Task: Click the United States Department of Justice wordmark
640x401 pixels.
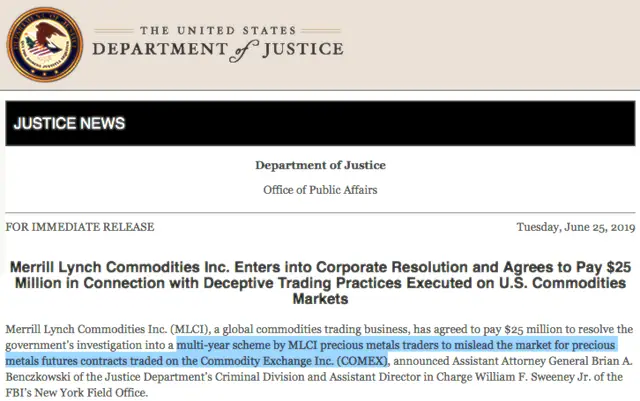Action: pyautogui.click(x=218, y=44)
